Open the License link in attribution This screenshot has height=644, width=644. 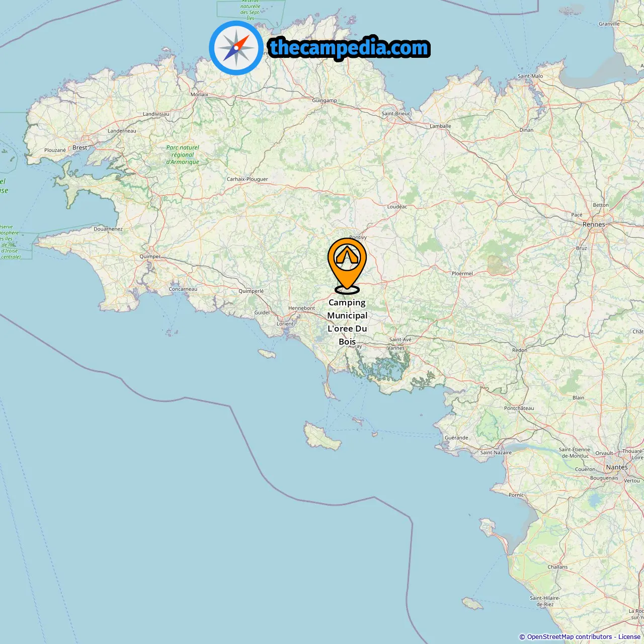click(x=629, y=637)
